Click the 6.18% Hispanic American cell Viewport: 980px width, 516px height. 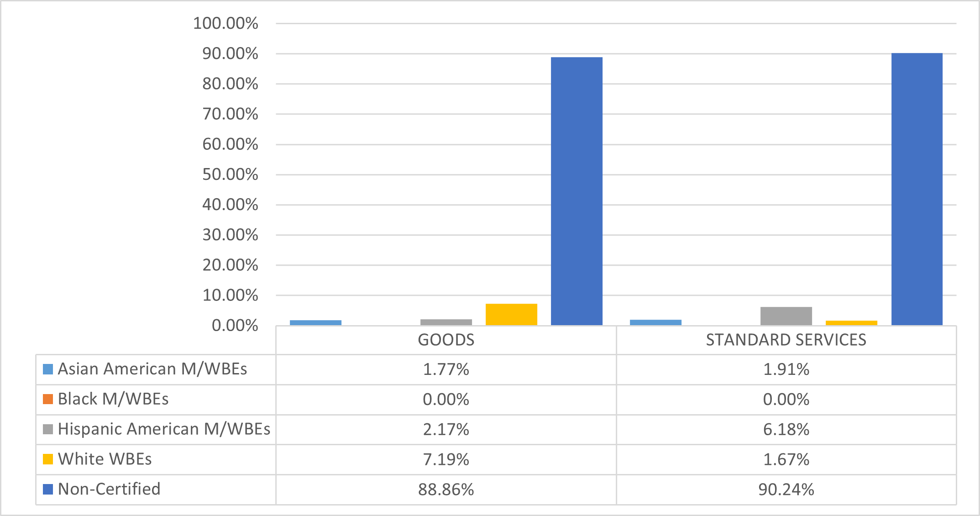786,429
